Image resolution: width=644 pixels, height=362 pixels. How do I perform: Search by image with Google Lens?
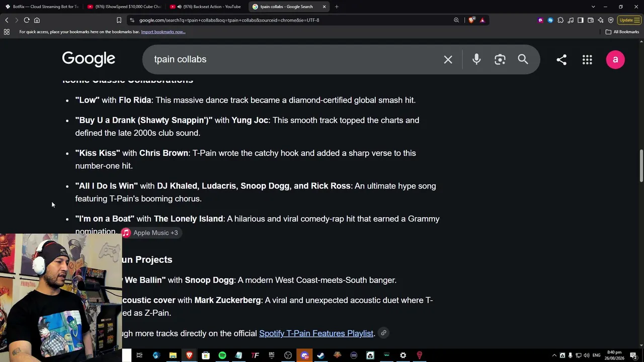[x=500, y=59]
